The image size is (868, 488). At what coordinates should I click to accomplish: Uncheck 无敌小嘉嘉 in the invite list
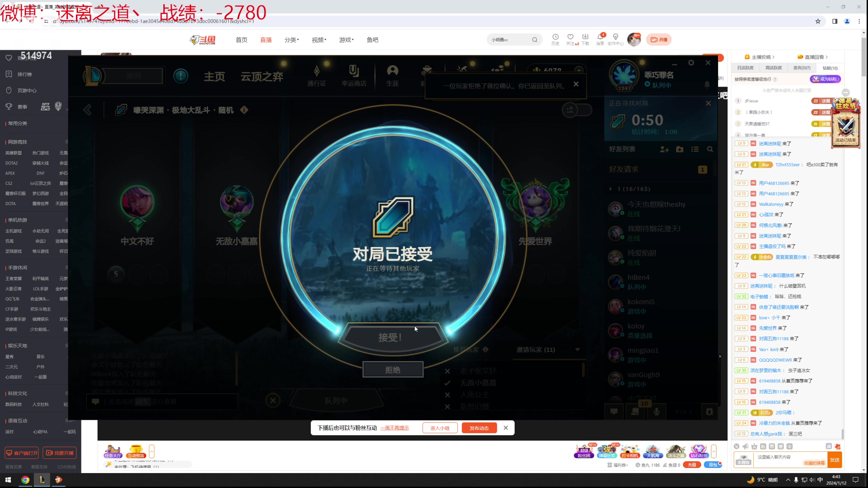447,383
